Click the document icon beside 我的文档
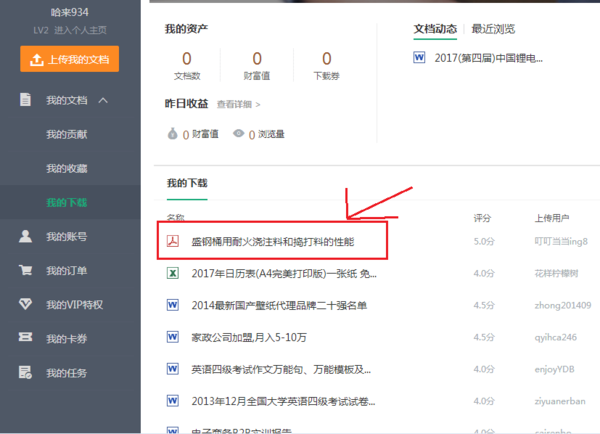Screen dimensions: 600x434 pyautogui.click(x=25, y=100)
